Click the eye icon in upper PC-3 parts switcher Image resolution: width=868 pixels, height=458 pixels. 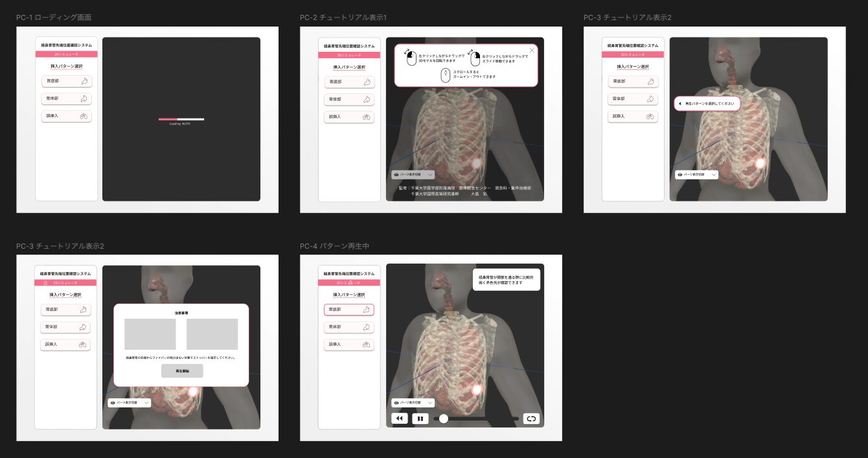[680, 175]
